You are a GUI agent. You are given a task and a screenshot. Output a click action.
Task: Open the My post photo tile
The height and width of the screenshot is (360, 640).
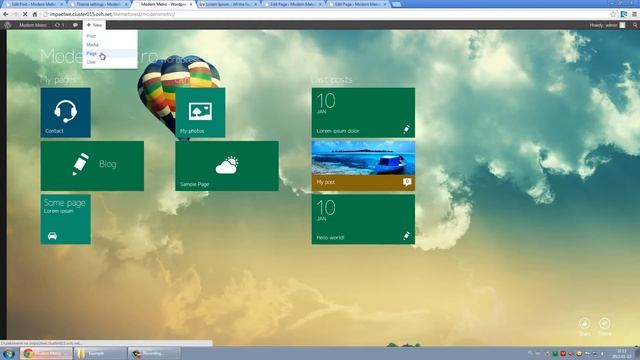pos(363,166)
